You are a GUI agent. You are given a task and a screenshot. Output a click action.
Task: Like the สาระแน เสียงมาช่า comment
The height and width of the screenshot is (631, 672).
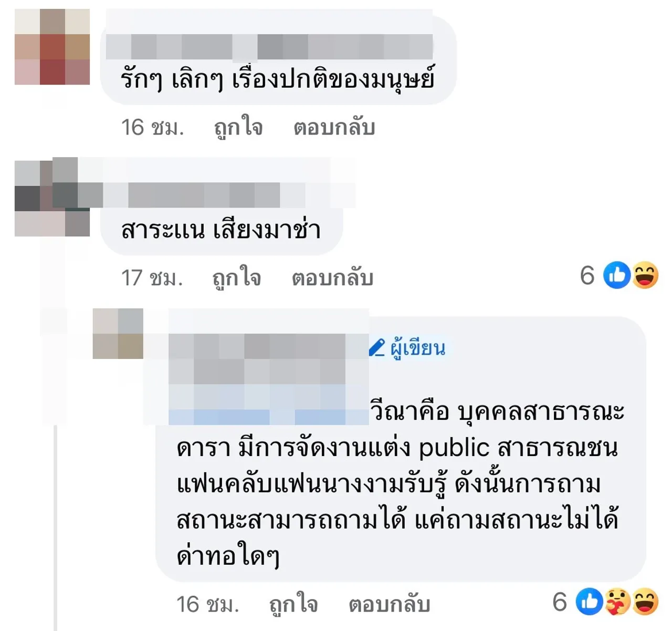pyautogui.click(x=237, y=277)
